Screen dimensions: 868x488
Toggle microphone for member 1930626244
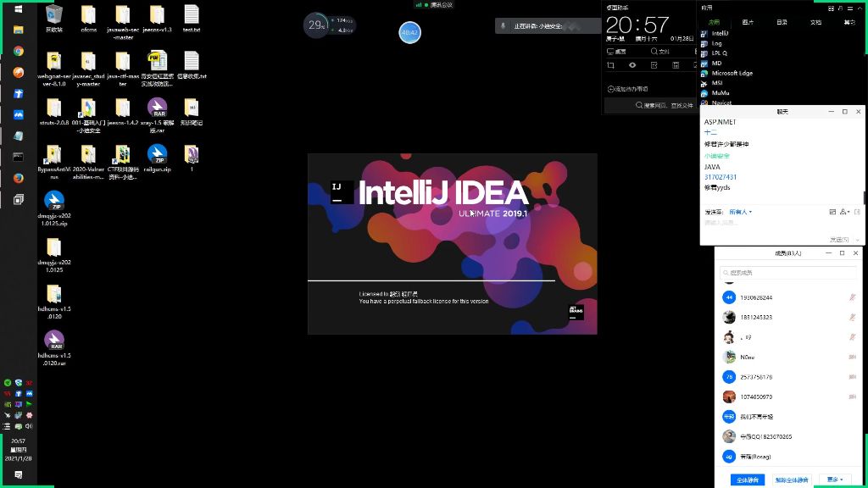[853, 297]
